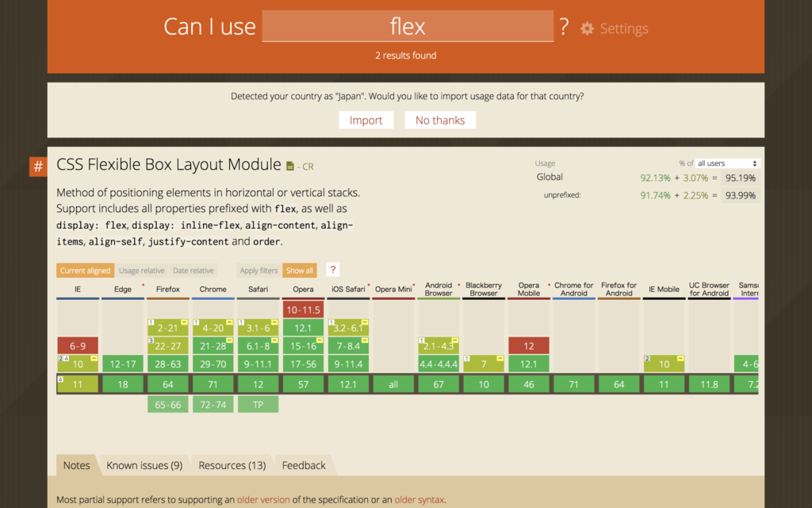Viewport: 812px width, 508px height.
Task: Dismiss with the No thanks button
Action: tap(440, 121)
